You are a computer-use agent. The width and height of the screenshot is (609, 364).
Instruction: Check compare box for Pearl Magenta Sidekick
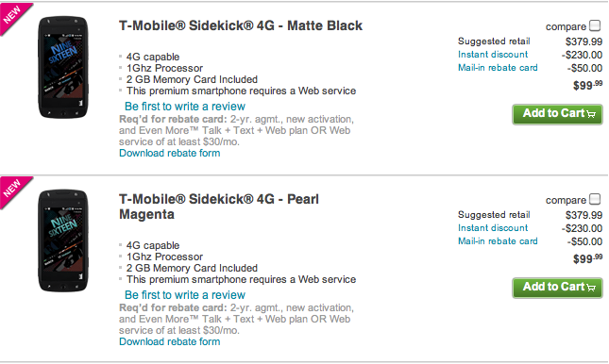click(595, 199)
